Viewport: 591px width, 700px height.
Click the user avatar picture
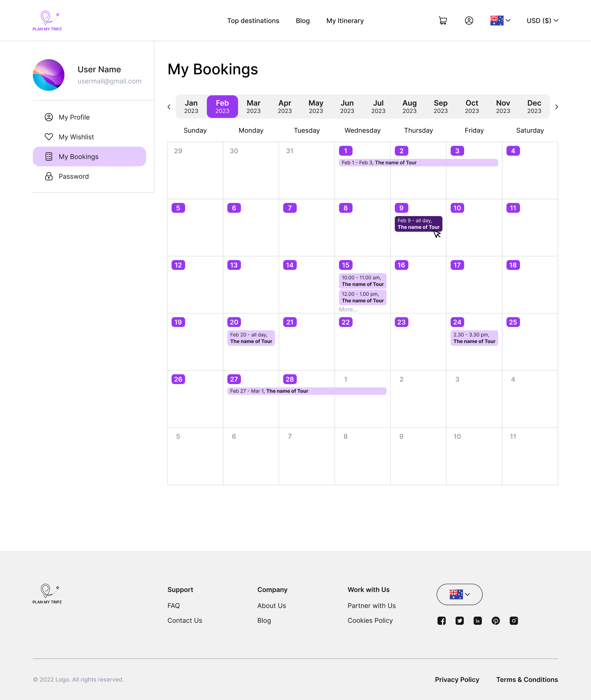coord(48,75)
